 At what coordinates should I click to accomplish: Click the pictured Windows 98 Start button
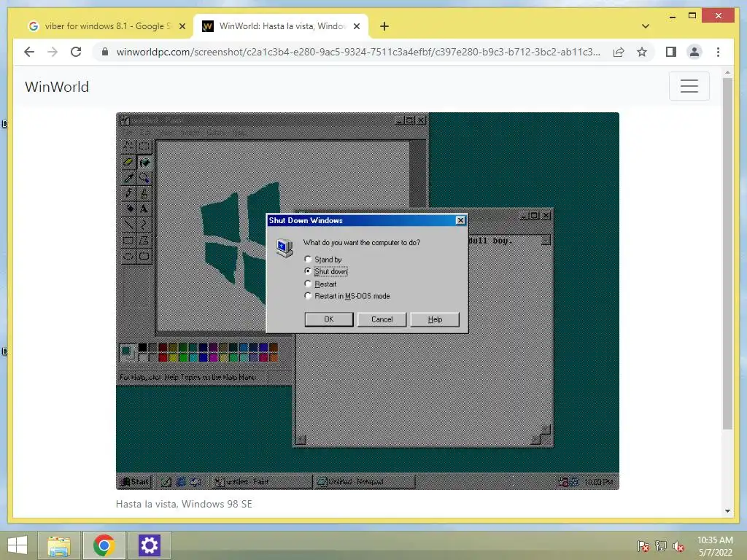click(x=135, y=481)
